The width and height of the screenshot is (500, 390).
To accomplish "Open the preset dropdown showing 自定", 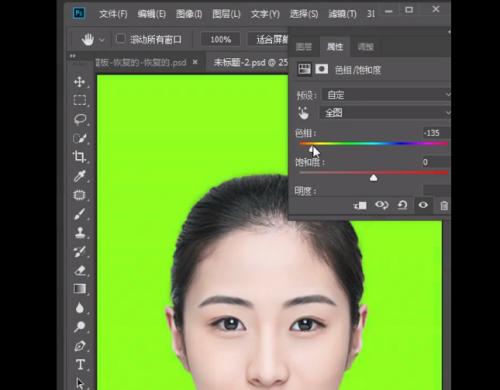I will click(387, 95).
